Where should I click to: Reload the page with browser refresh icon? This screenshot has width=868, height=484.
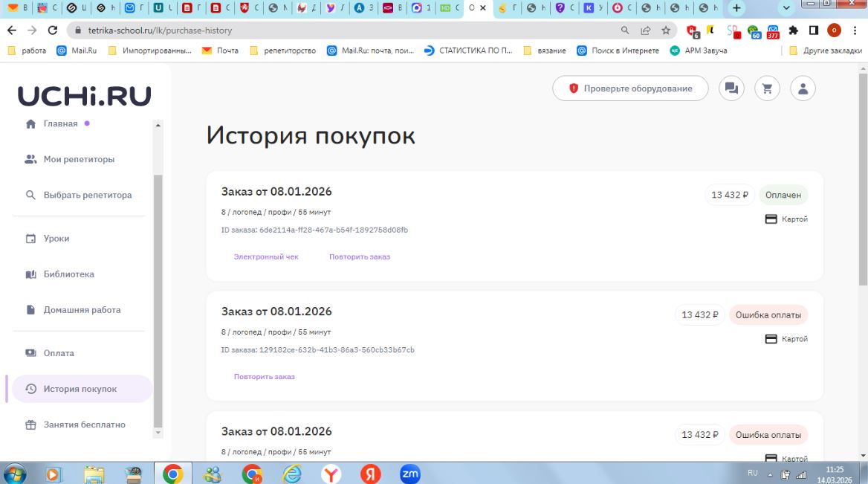tap(52, 30)
